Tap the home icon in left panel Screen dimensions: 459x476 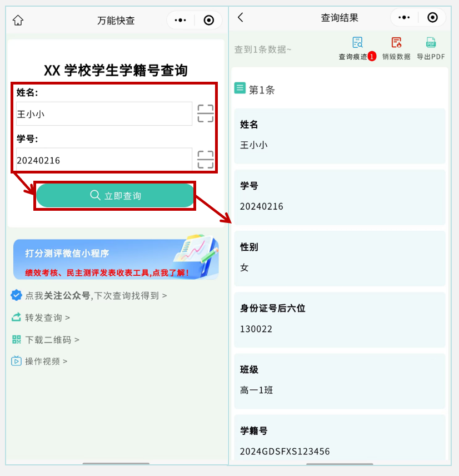tap(18, 21)
